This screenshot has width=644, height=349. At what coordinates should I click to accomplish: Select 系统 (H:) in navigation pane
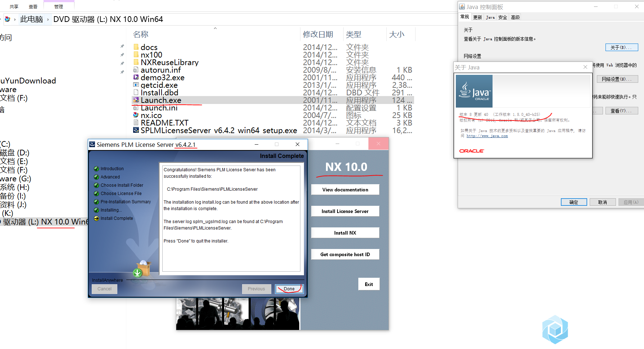tap(15, 187)
